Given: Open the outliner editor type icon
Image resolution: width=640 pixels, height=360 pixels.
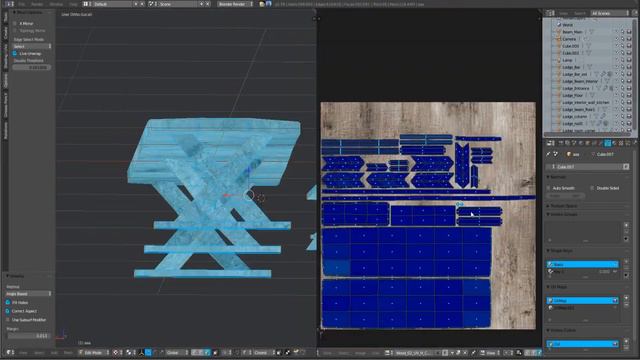Looking at the screenshot, I should pos(550,13).
